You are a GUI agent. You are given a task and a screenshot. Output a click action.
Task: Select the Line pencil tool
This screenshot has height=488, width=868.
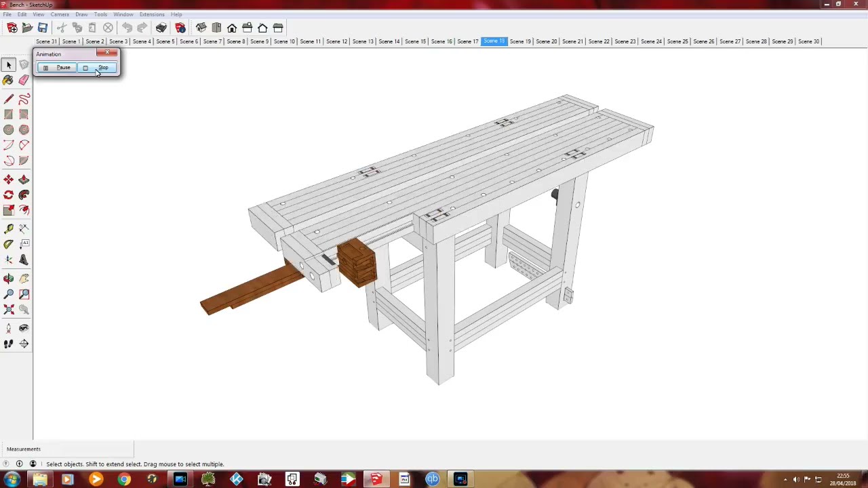(x=9, y=100)
